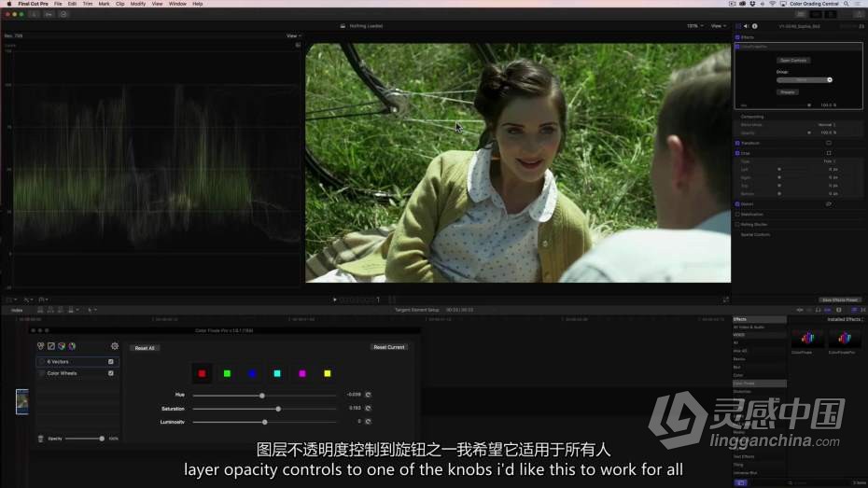Select the ColorFinalePro effect thumbnail
The width and height of the screenshot is (868, 488).
(845, 338)
